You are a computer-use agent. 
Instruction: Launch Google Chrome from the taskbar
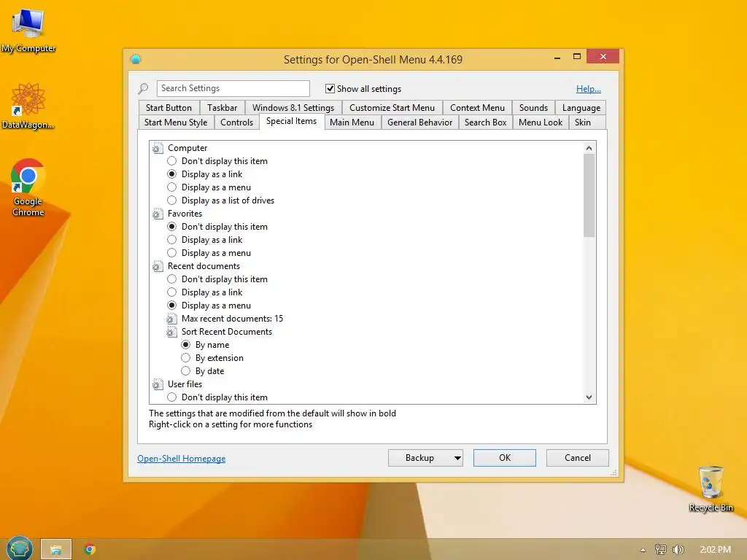90,549
